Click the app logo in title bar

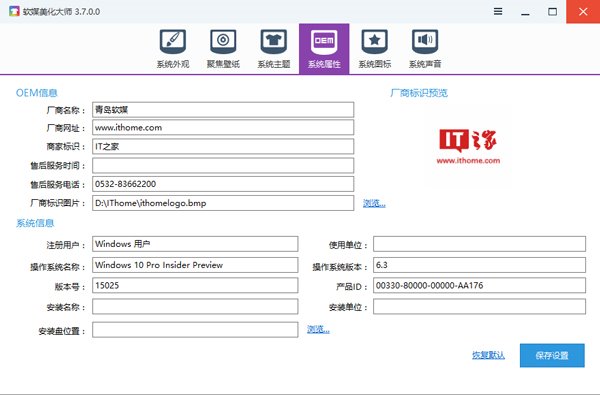pos(14,11)
